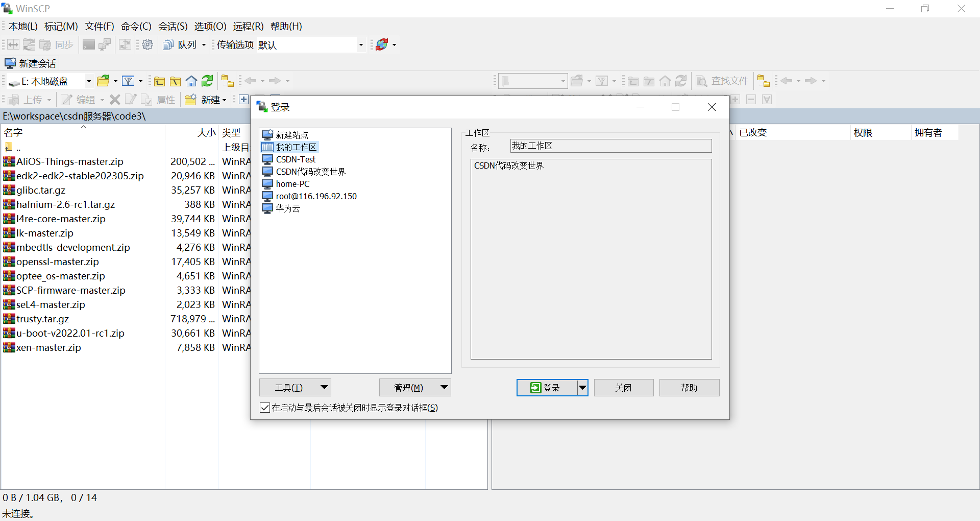Click the New Session tab icon
The height and width of the screenshot is (521, 980).
pos(10,63)
